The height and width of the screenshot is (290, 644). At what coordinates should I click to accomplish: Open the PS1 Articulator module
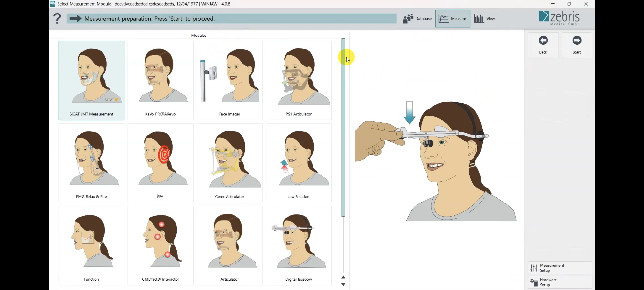(x=299, y=80)
